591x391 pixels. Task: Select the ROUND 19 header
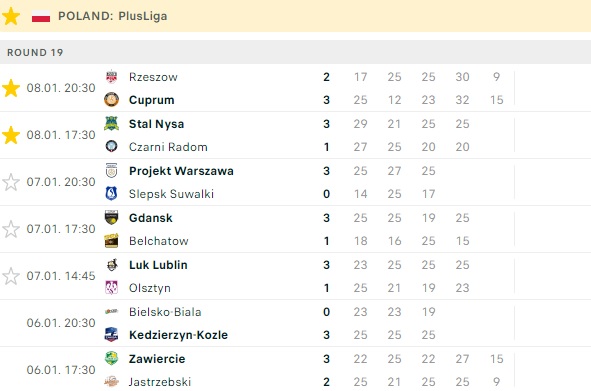[296, 52]
